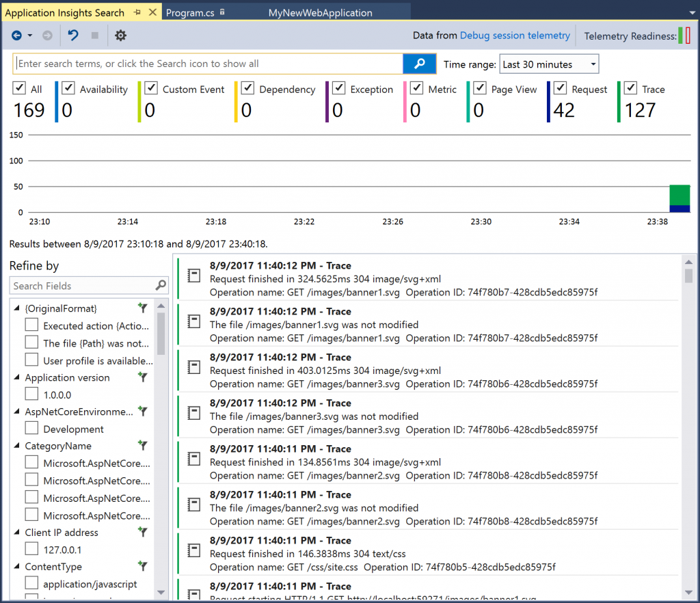Click filter icon next to AspNetCoreEnvironment

pos(142,411)
